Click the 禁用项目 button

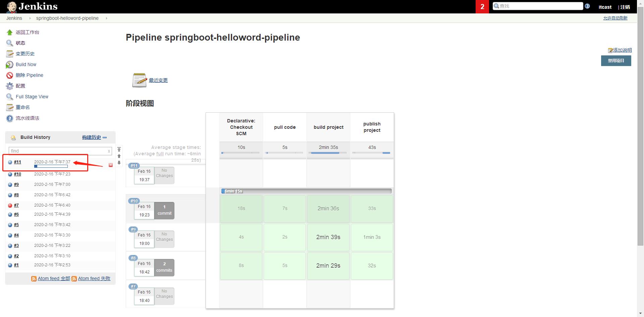[616, 61]
